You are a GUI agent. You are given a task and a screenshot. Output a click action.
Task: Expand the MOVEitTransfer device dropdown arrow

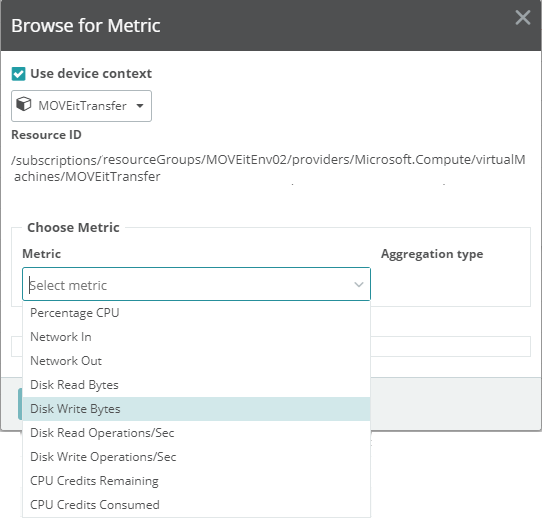pyautogui.click(x=140, y=106)
